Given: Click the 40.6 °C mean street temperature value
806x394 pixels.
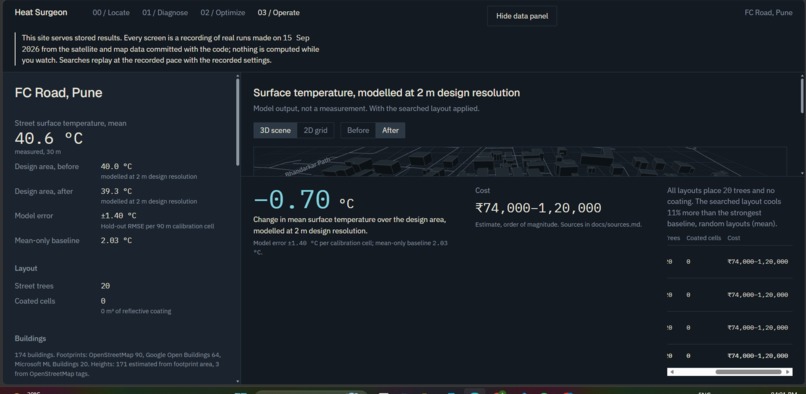Looking at the screenshot, I should (49, 138).
